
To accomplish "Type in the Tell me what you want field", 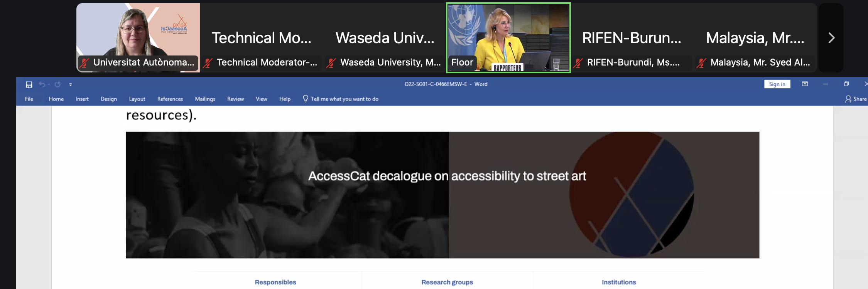I will point(344,99).
